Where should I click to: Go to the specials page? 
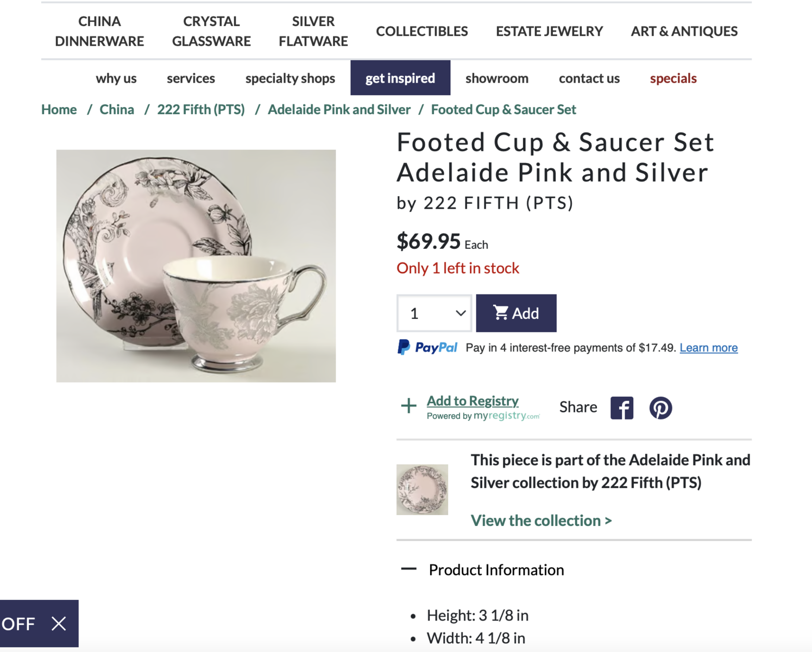673,78
